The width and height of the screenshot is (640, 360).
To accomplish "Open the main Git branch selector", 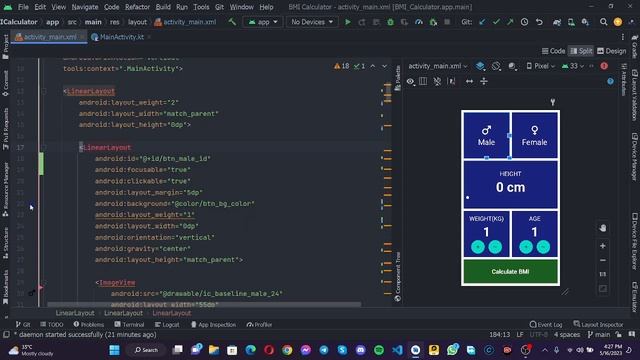I will click(x=598, y=335).
